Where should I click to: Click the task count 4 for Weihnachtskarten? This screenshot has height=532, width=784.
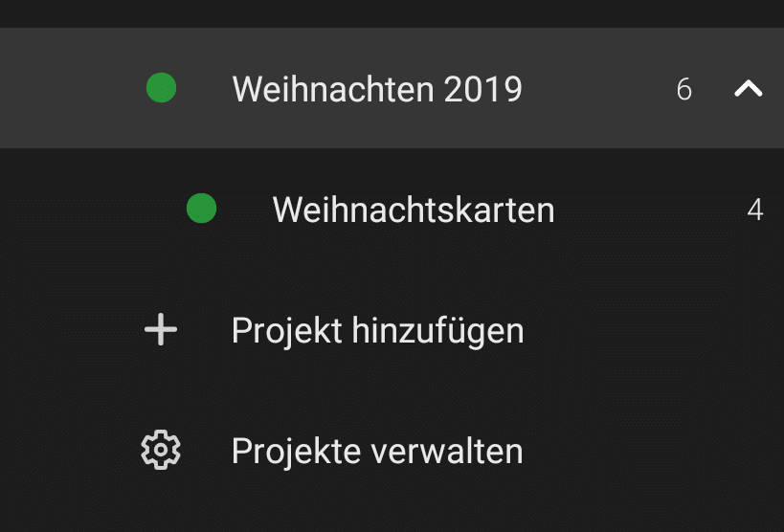(x=755, y=210)
